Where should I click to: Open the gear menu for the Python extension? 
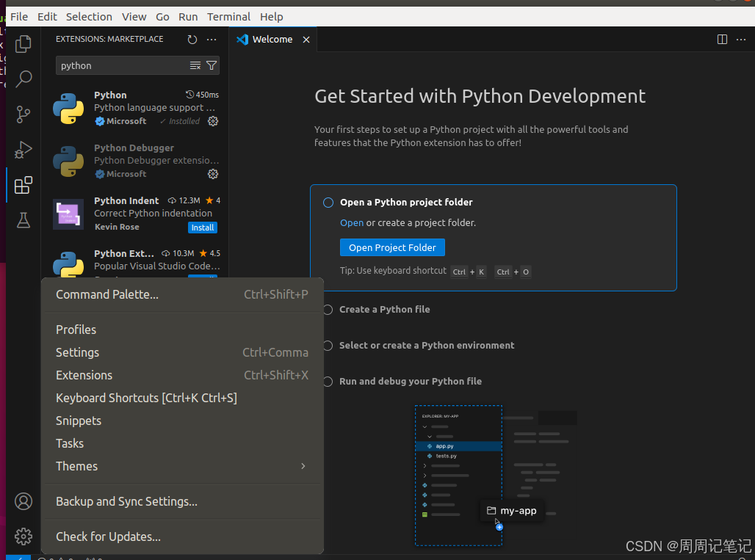213,121
